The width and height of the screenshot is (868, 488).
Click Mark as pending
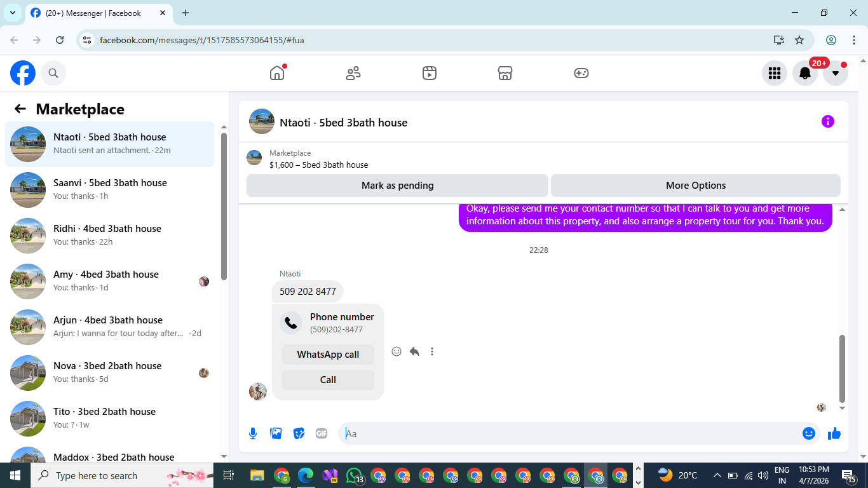point(397,186)
